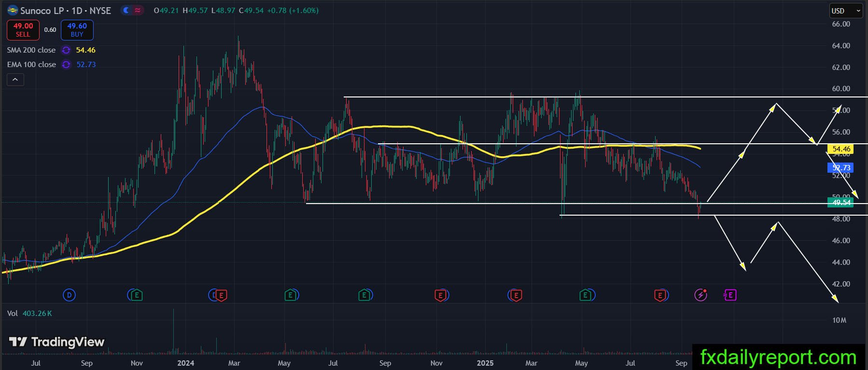Click the green 49.54 last price tag
868x370 pixels.
(x=840, y=203)
